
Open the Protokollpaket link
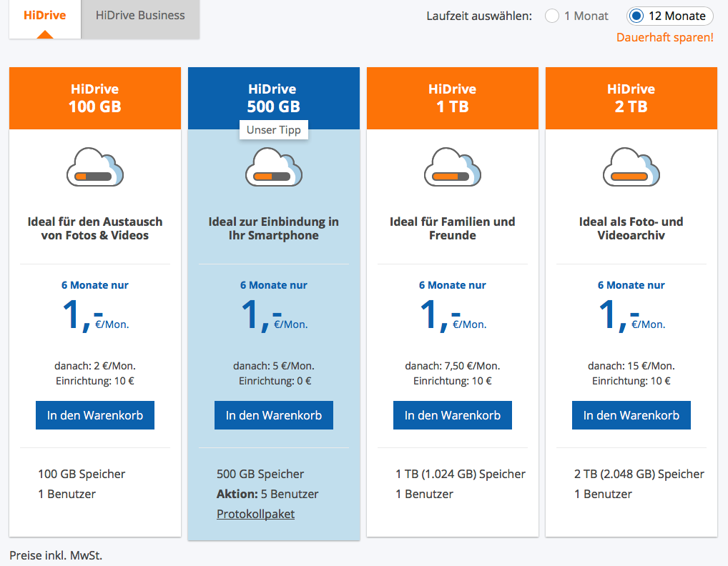click(255, 514)
